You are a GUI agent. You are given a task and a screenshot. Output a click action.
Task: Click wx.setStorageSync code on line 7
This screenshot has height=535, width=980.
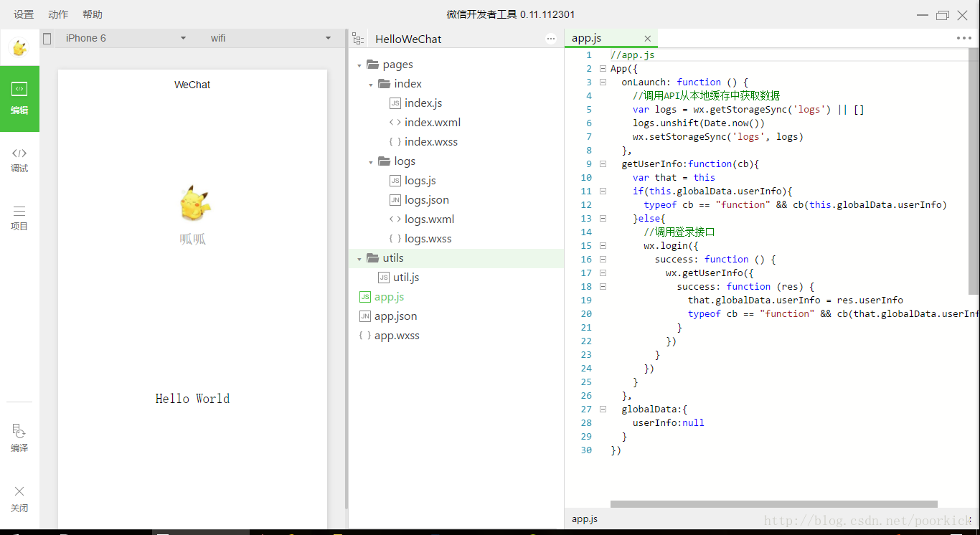[x=718, y=137]
